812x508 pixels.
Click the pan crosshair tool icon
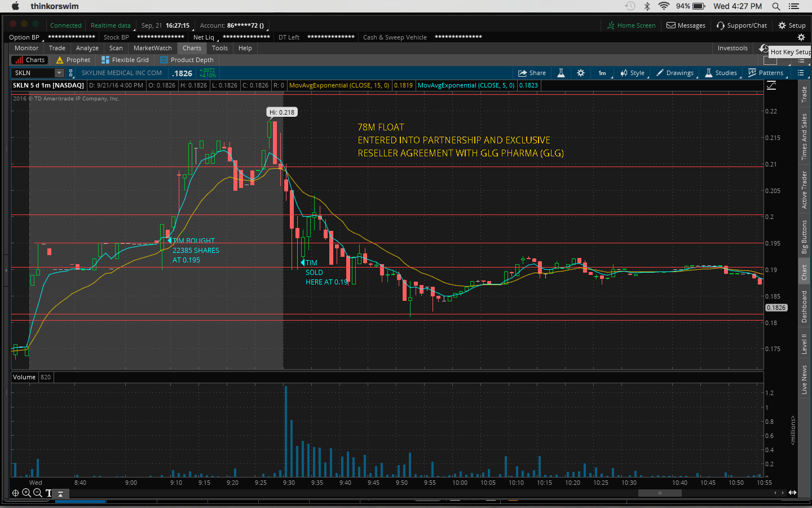(15, 493)
